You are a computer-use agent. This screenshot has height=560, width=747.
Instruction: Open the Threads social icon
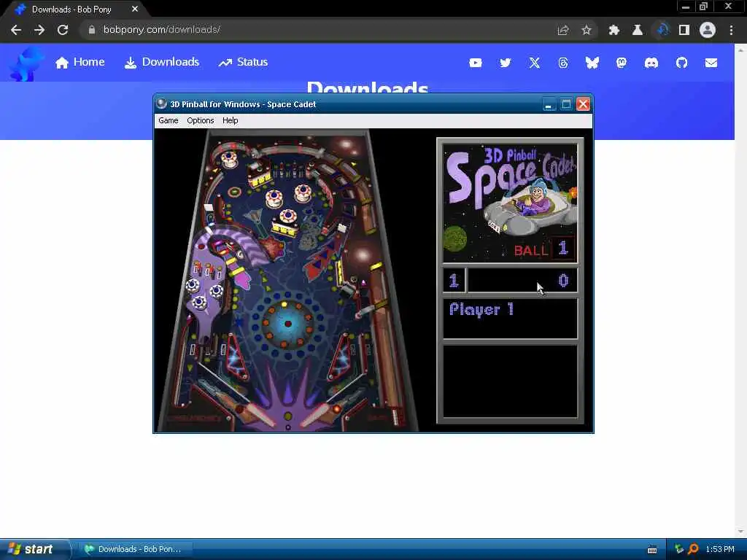coord(563,63)
